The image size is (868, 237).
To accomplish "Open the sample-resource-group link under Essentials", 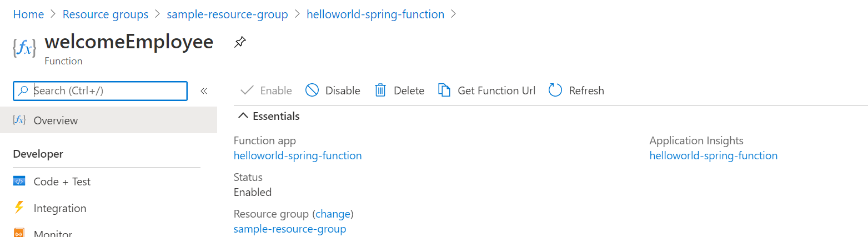I will point(290,229).
